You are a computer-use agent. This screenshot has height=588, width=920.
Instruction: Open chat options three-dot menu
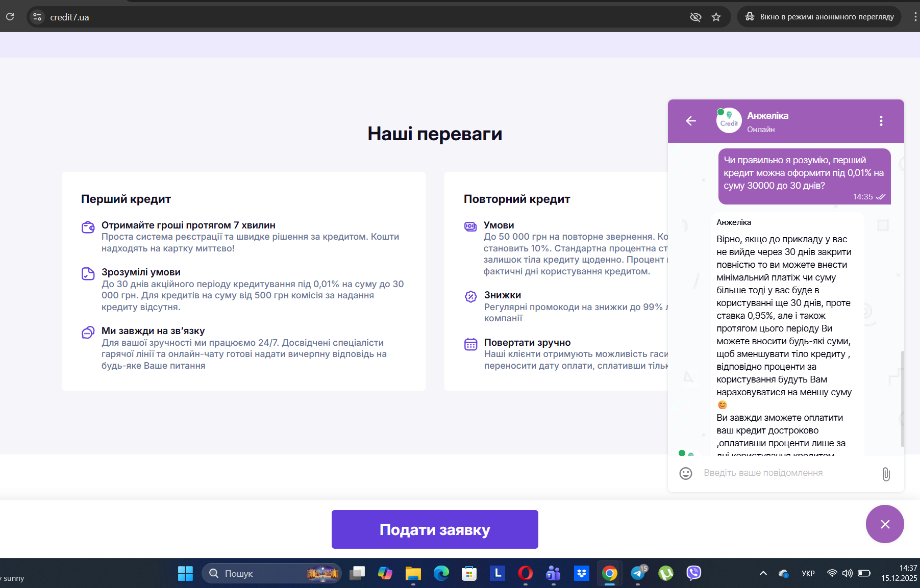pyautogui.click(x=881, y=121)
